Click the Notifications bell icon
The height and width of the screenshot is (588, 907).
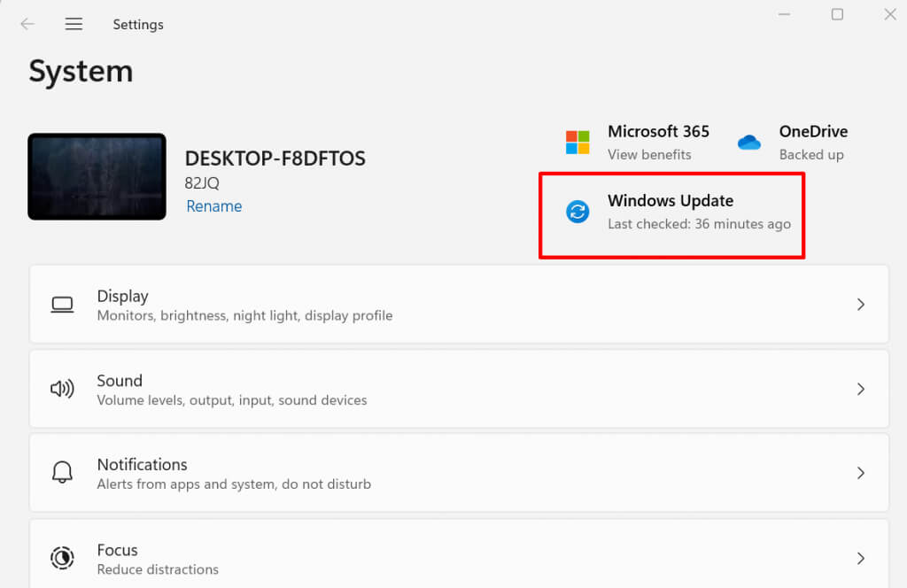62,473
